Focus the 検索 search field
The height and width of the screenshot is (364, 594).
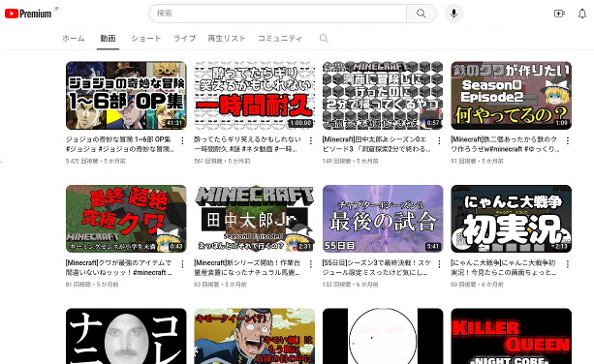[x=278, y=14]
